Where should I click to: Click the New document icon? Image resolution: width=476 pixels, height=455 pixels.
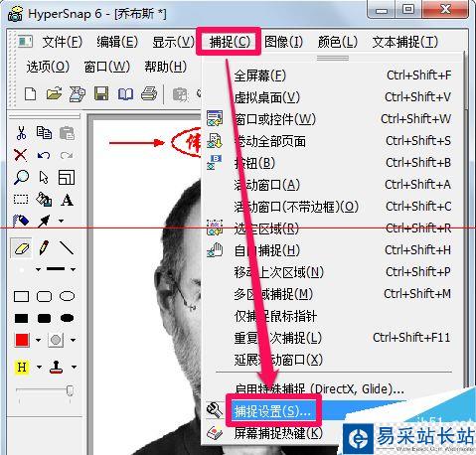pyautogui.click(x=31, y=94)
